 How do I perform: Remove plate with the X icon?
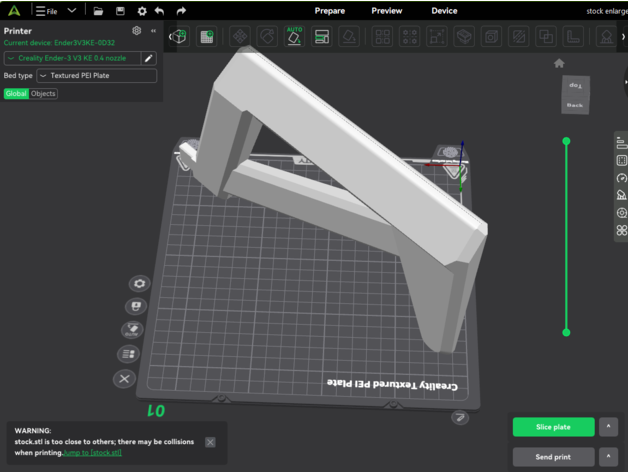point(124,378)
